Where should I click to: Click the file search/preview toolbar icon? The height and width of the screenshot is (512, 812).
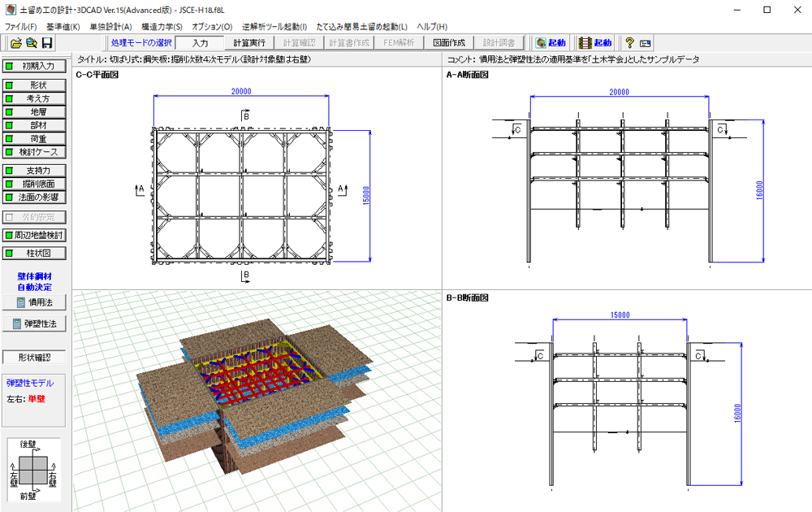tap(31, 43)
